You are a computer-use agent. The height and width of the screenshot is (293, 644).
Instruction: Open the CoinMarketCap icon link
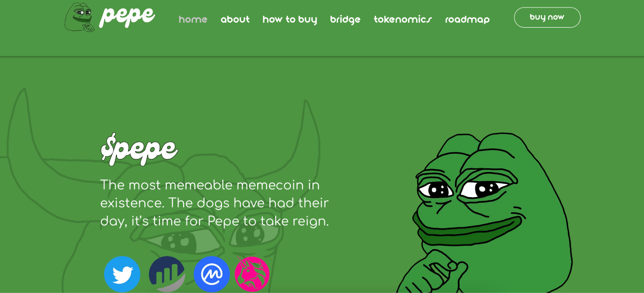click(x=212, y=274)
